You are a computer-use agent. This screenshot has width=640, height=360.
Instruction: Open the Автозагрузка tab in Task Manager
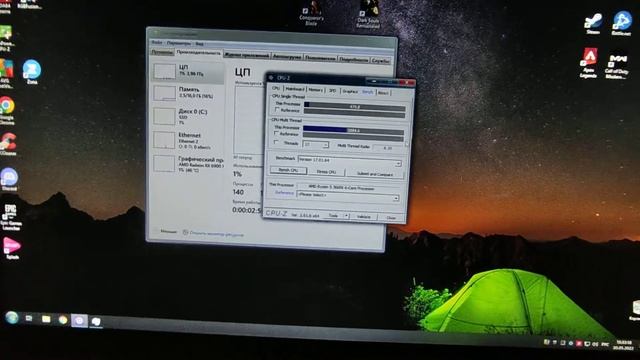(287, 57)
